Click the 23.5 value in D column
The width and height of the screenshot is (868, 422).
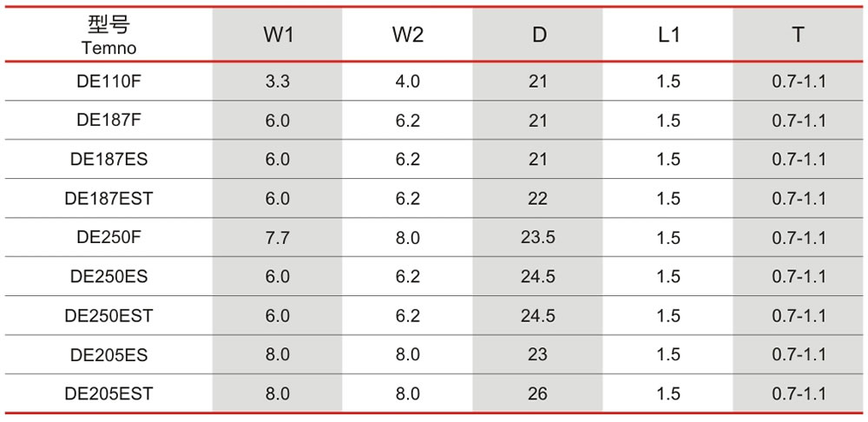point(537,238)
